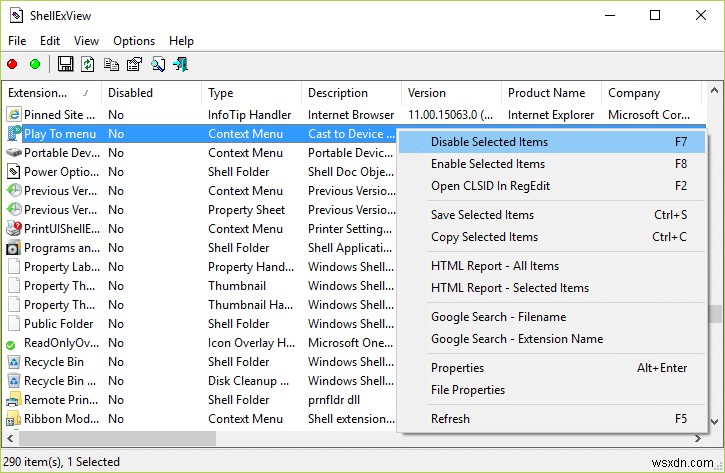Screen dimensions: 725x473
Task: Click the Recycle Bin Disk Cleanup row icon
Action: coord(14,381)
